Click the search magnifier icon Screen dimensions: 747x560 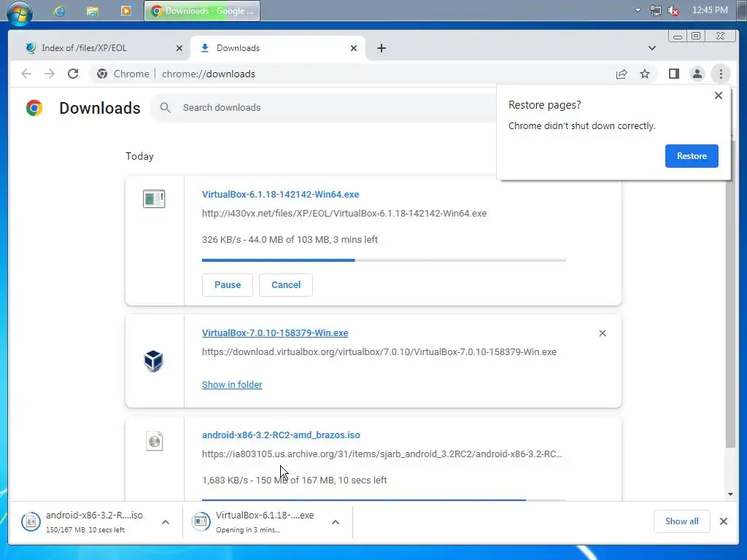(165, 108)
